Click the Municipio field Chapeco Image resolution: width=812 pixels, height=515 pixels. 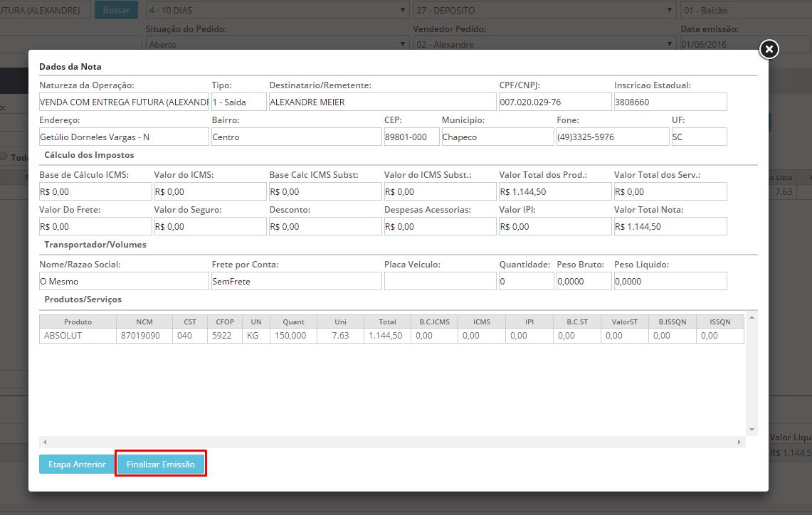(x=497, y=137)
